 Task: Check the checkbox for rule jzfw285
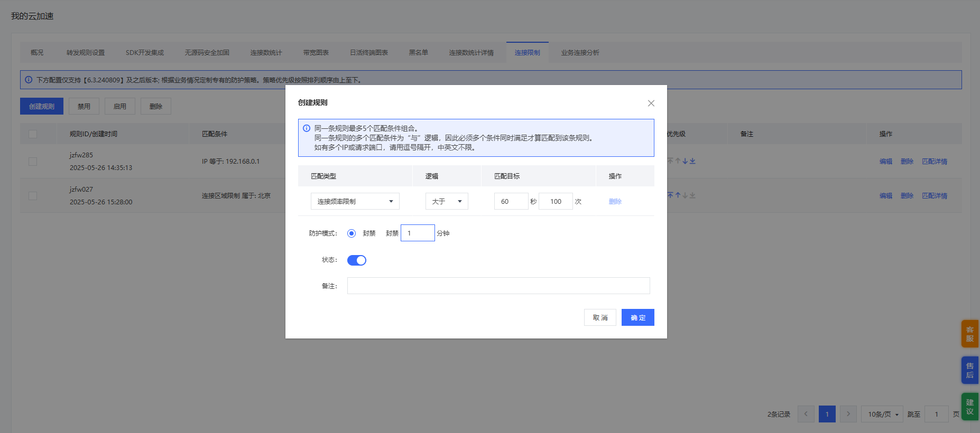pos(33,162)
